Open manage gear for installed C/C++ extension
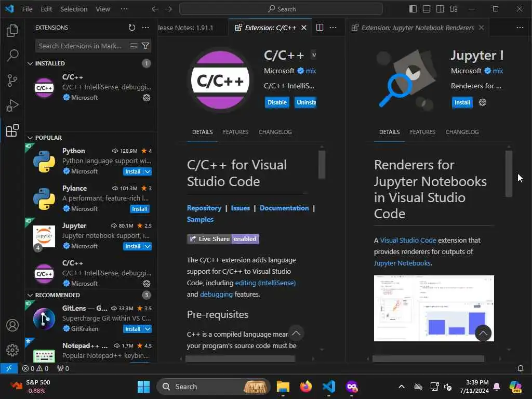Viewport: 532px width, 399px height. click(x=146, y=98)
